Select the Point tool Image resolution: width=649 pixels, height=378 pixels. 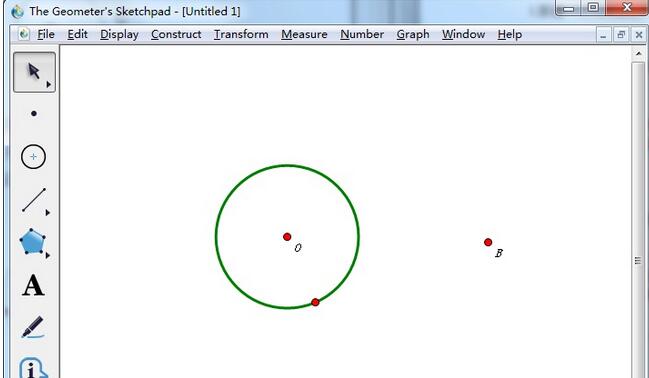click(x=34, y=113)
